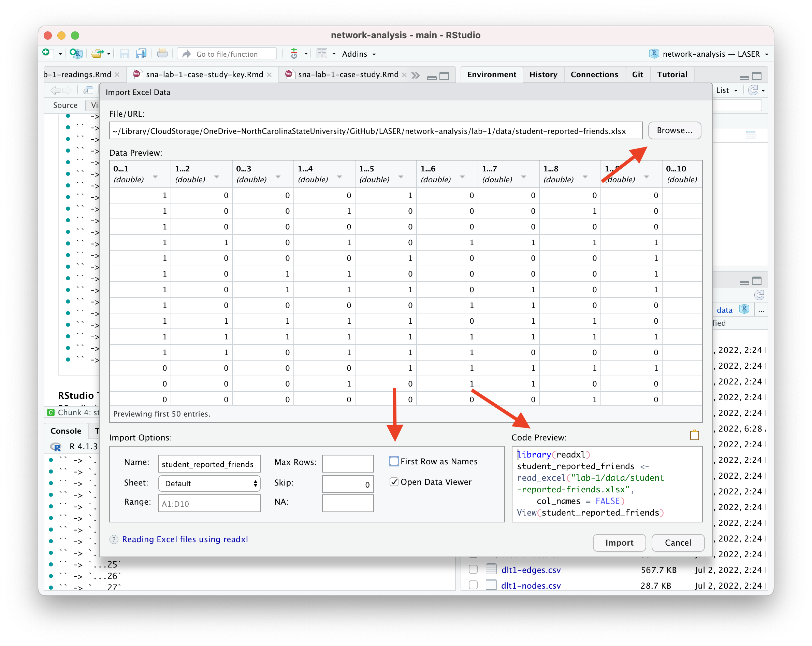Click the data grid icon in Environment pane
Screen dimensions: 812x646
point(750,135)
